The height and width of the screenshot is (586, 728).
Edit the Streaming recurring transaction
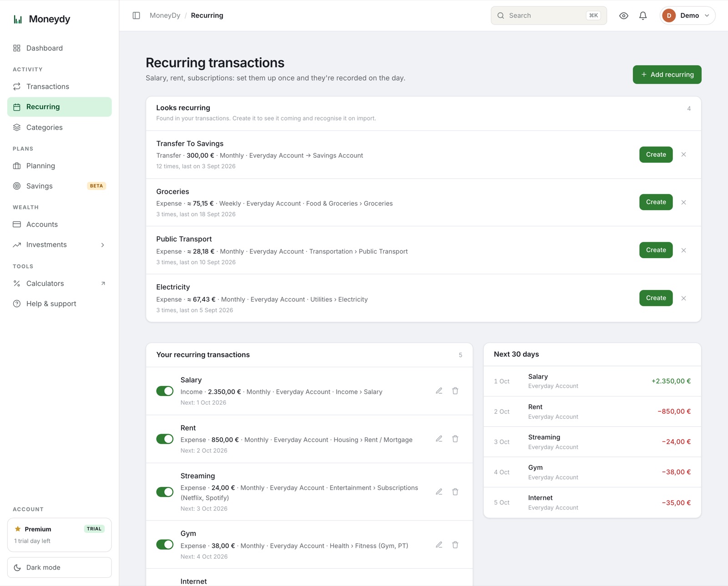tap(439, 492)
